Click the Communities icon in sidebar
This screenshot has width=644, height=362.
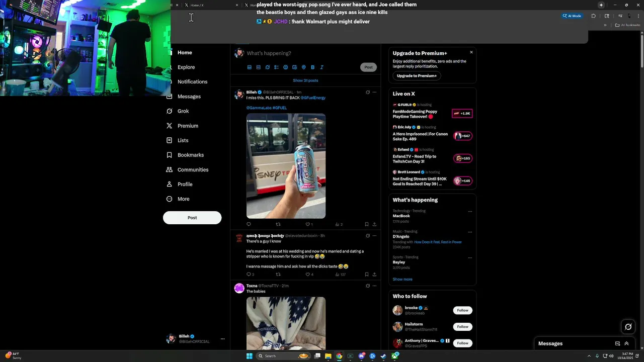[x=170, y=169]
